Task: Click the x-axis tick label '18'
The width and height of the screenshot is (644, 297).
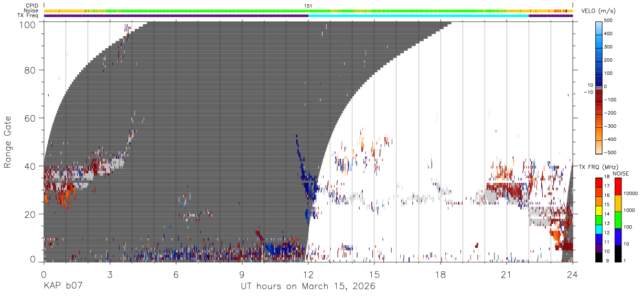Action: (x=440, y=275)
